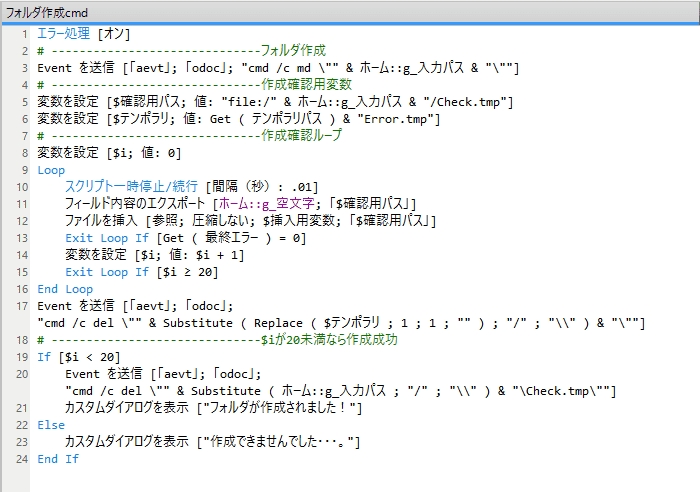The height and width of the screenshot is (492, 700).
Task: Select line 12 ファイルを挿入 step
Action: click(x=250, y=221)
